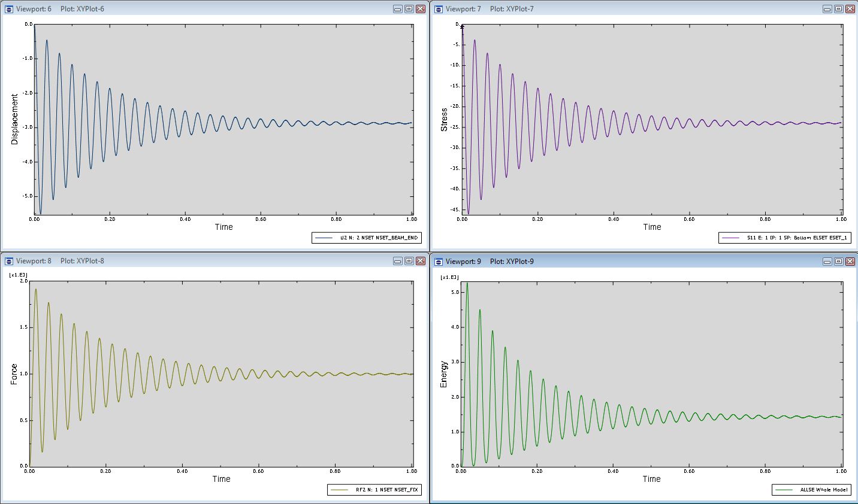Viewport: 858px width, 504px height.
Task: Maximize Viewport 6 displacement plot
Action: pos(409,9)
